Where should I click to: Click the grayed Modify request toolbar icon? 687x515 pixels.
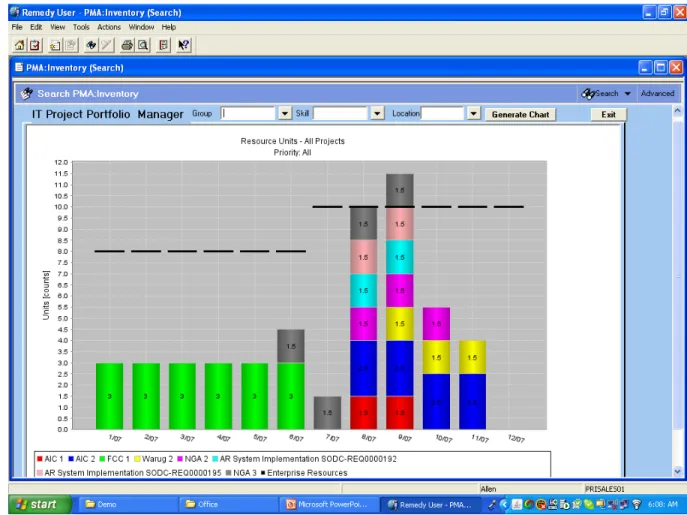[x=71, y=45]
